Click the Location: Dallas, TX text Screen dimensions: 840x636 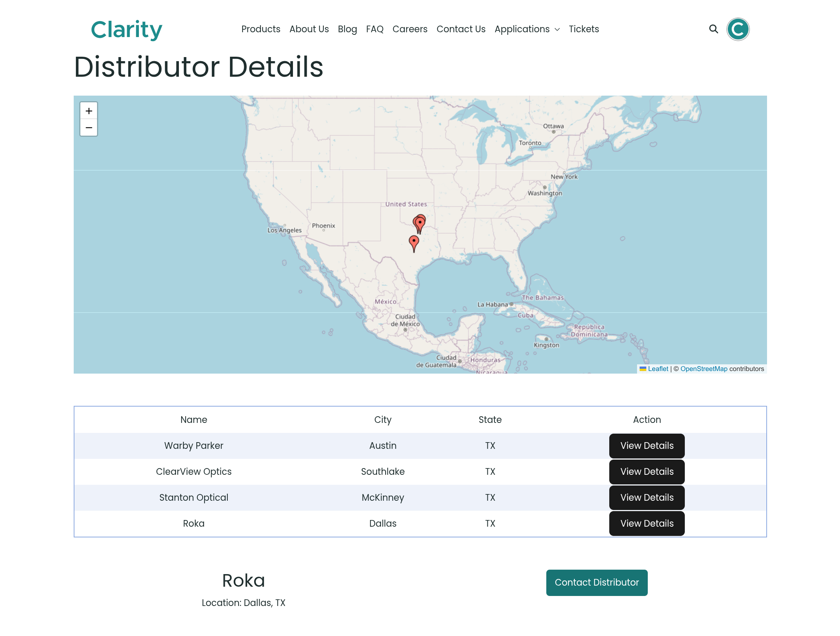coord(243,602)
